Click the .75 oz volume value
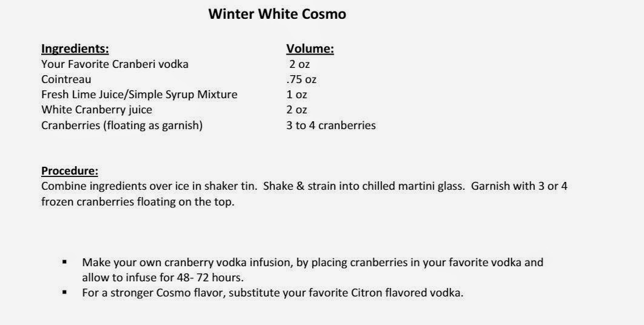The height and width of the screenshot is (325, 644). 302,79
